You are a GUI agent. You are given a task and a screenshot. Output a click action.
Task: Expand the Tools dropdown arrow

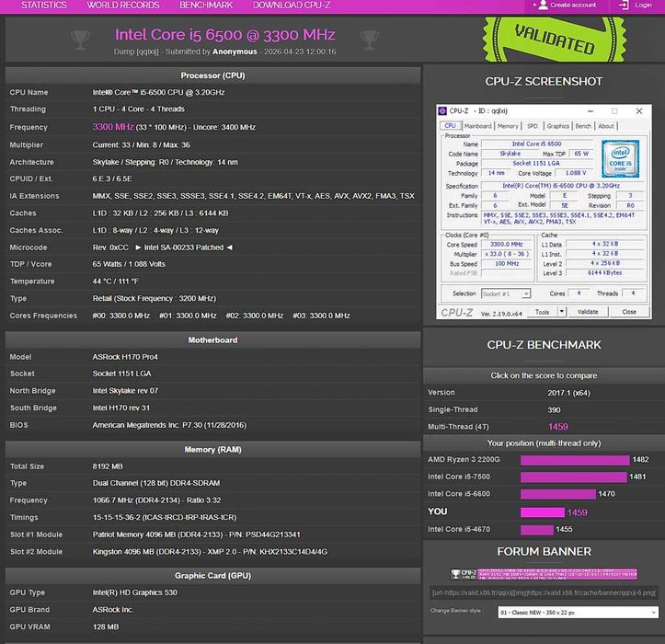click(x=561, y=312)
